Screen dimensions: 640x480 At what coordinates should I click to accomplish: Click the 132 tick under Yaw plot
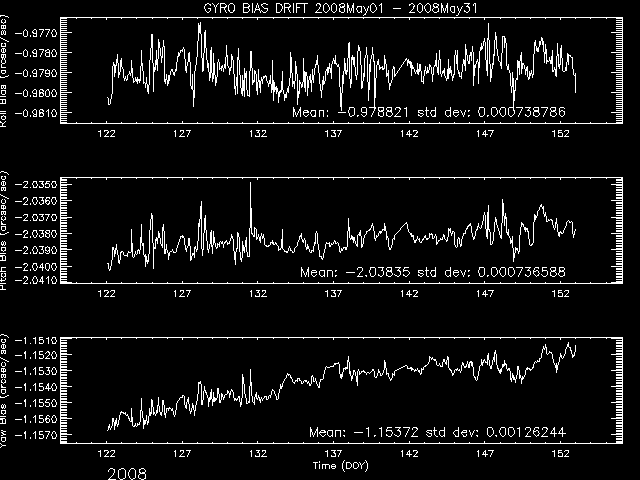258,451
